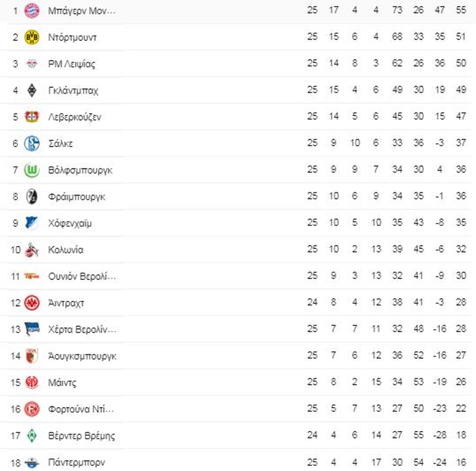Click the Hoffenheim blue crest
Screen dimensions: 476x471
tap(32, 223)
